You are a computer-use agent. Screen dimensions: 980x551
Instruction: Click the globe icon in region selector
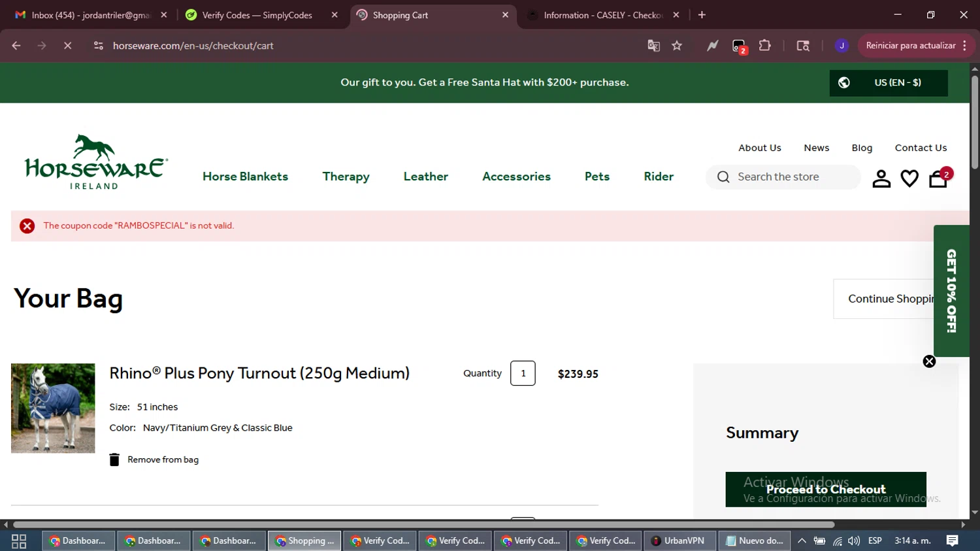844,82
